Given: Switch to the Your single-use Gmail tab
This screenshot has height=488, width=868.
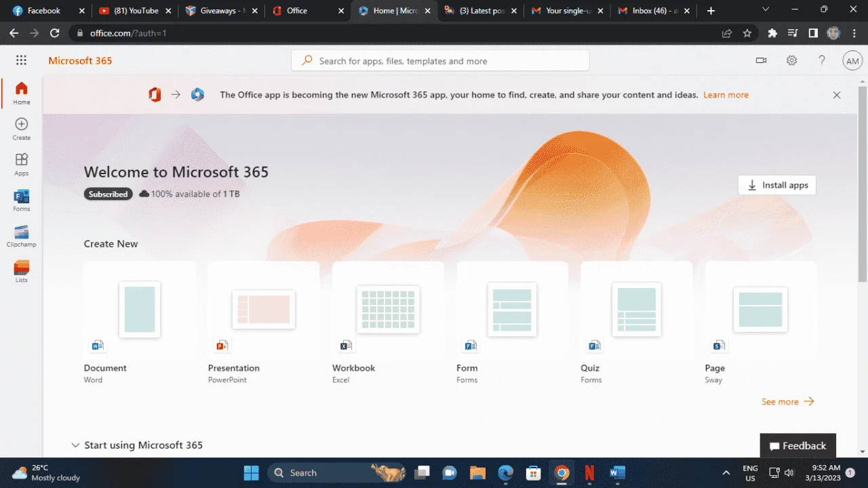Looking at the screenshot, I should (x=566, y=11).
